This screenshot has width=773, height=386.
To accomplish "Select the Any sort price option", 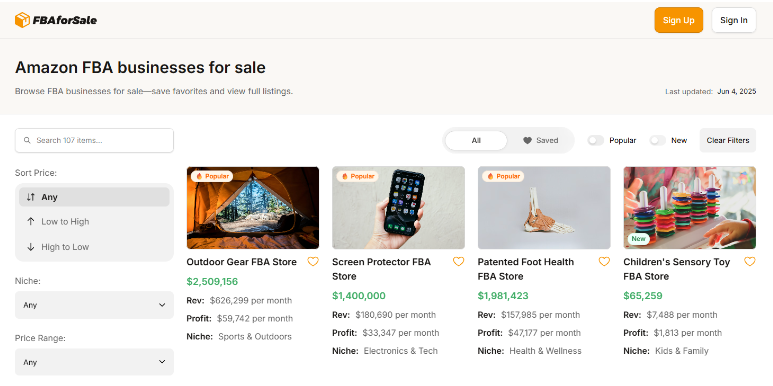I will (x=94, y=197).
